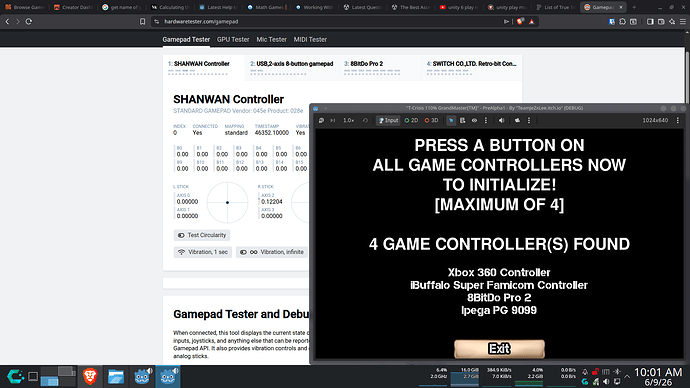Click the select-mode arrow icon in game toolbar

tap(451, 120)
